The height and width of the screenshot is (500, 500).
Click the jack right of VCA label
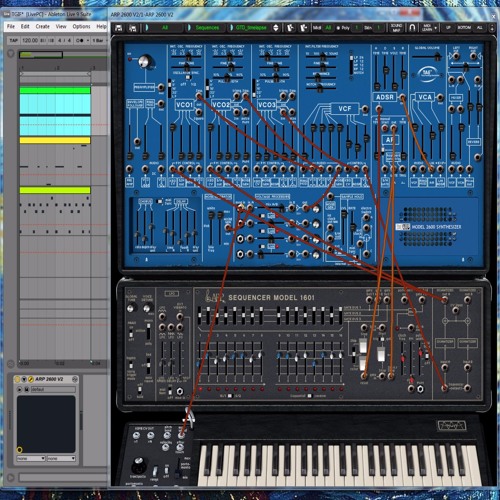coord(440,97)
